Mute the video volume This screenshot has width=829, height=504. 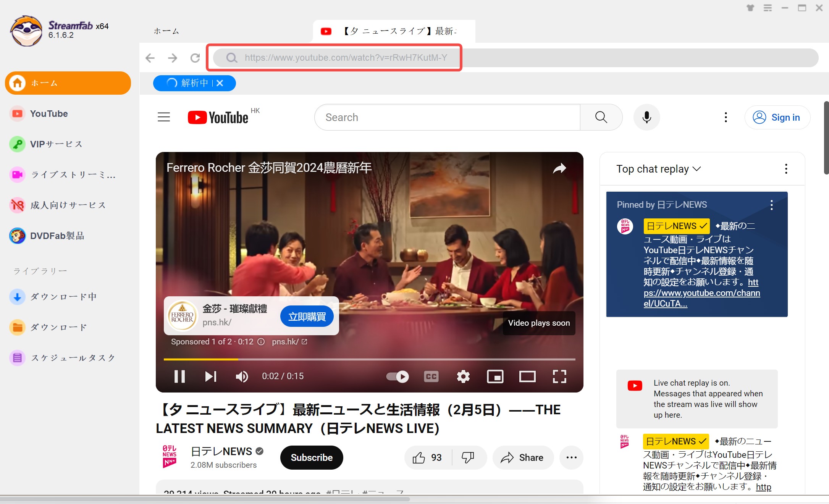coord(242,376)
